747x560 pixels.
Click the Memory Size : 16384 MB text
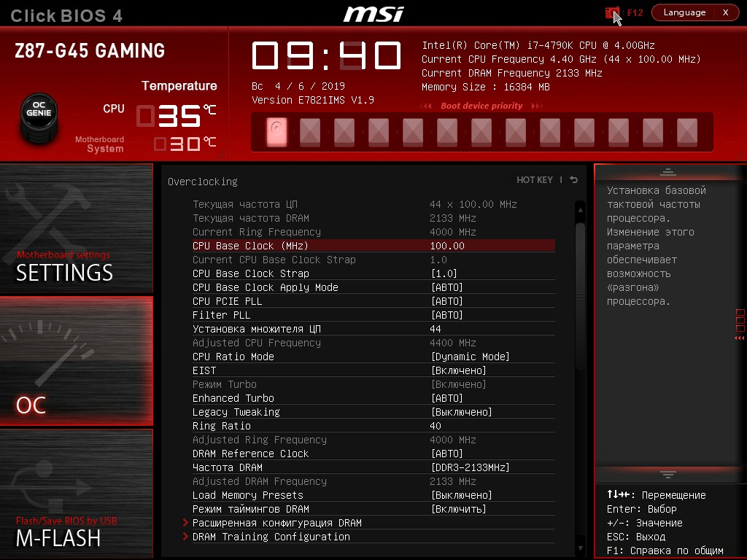(485, 87)
